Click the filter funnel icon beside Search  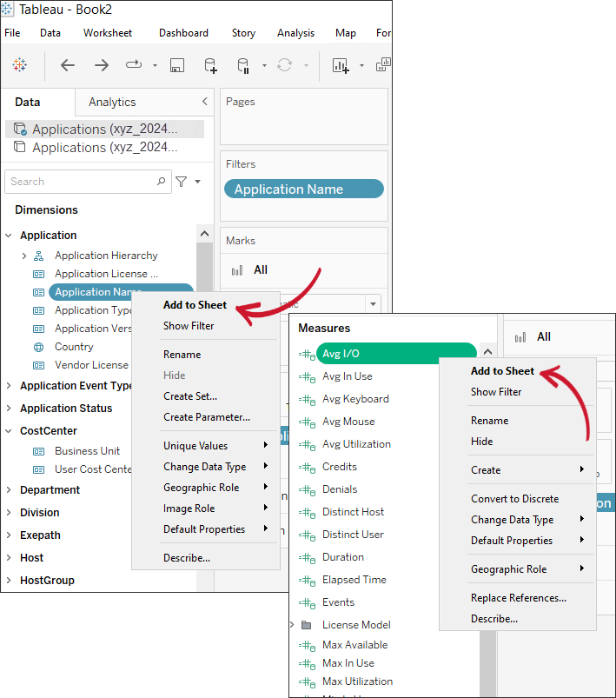[181, 182]
